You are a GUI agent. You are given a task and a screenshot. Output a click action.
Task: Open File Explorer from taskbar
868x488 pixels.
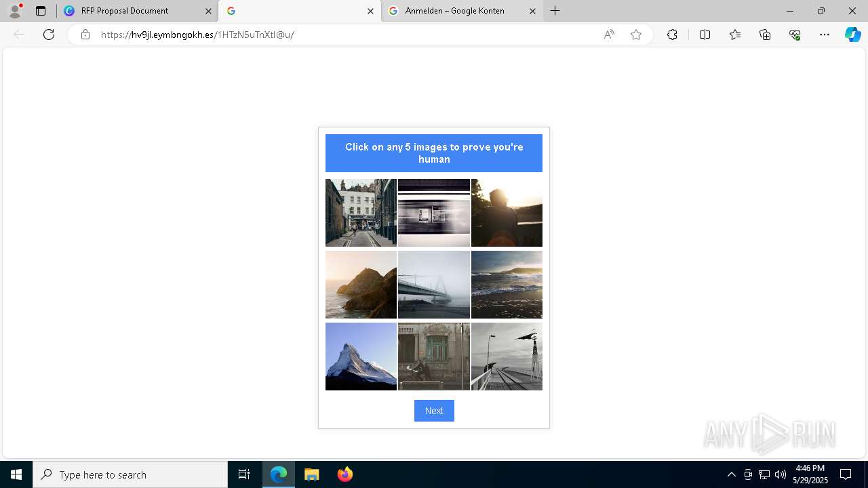[x=312, y=474]
